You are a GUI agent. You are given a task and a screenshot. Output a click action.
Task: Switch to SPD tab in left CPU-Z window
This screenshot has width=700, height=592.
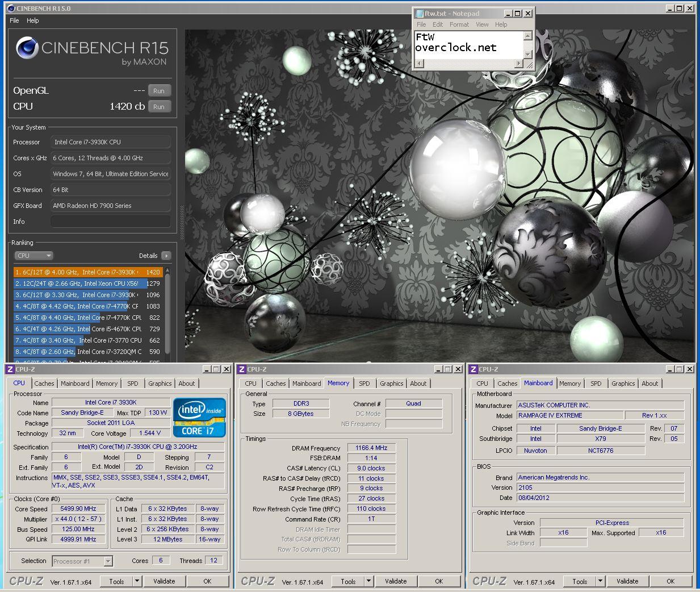coord(133,383)
